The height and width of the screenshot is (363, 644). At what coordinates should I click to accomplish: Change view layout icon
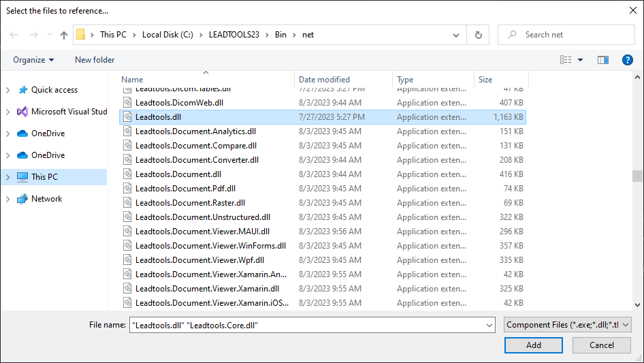[x=566, y=60]
